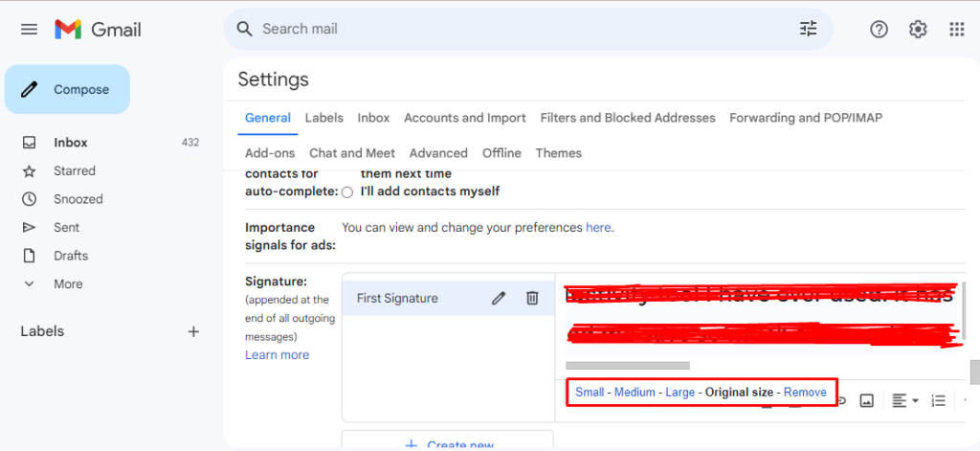The height and width of the screenshot is (451, 980).
Task: Select "I'll add contacts myself" radio button
Action: 347,192
